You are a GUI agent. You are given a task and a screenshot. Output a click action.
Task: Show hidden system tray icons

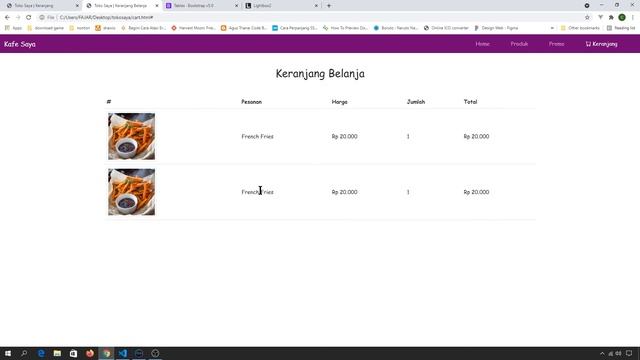(602, 353)
